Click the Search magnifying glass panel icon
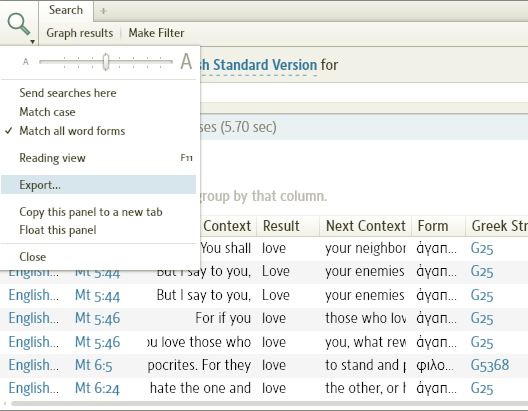Viewport: 528px width, 411px height. (19, 24)
